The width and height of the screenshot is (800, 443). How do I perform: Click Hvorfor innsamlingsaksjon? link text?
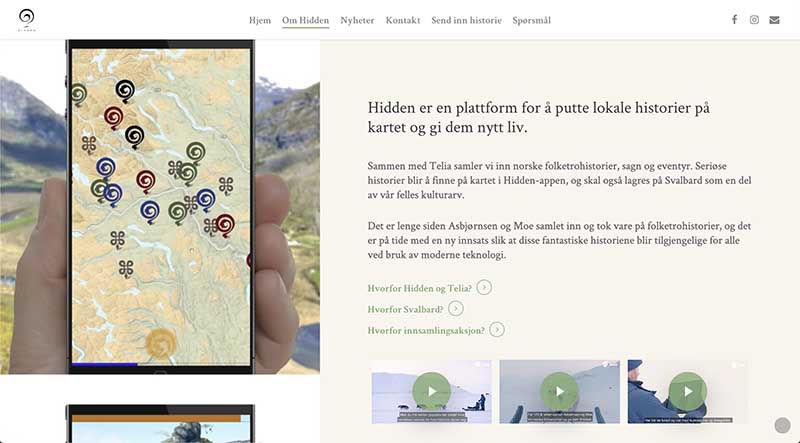point(426,330)
